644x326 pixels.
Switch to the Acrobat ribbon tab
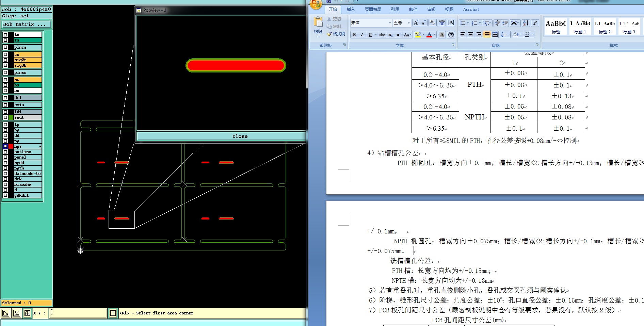471,10
